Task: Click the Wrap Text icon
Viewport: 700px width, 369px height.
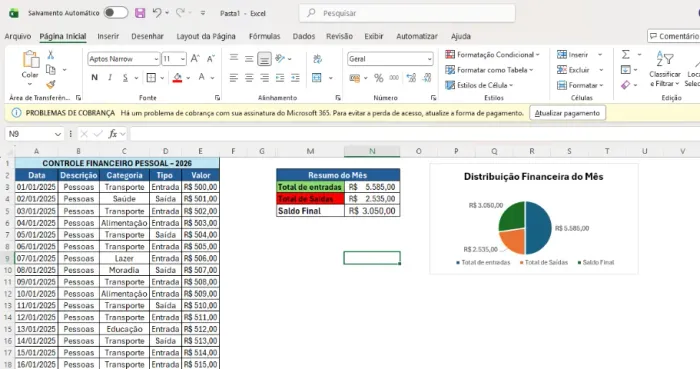Action: [x=317, y=58]
